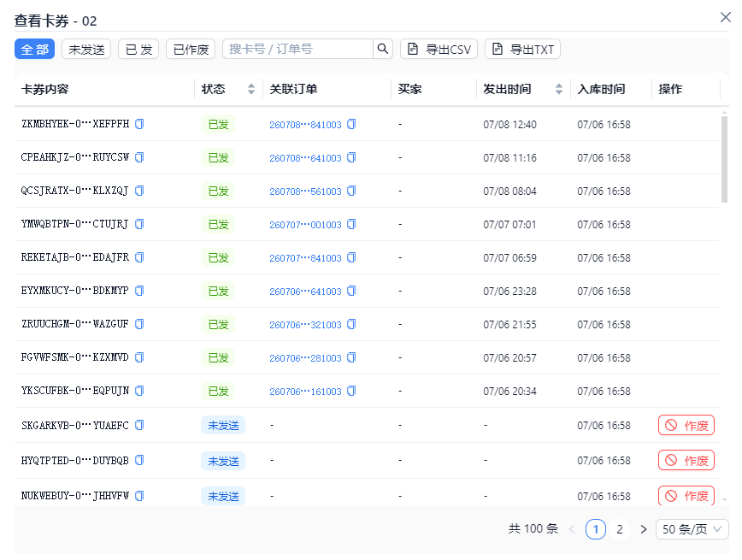Void card NUKWEBUY-0…JHHVFW with 作废
This screenshot has width=742, height=560.
(686, 496)
